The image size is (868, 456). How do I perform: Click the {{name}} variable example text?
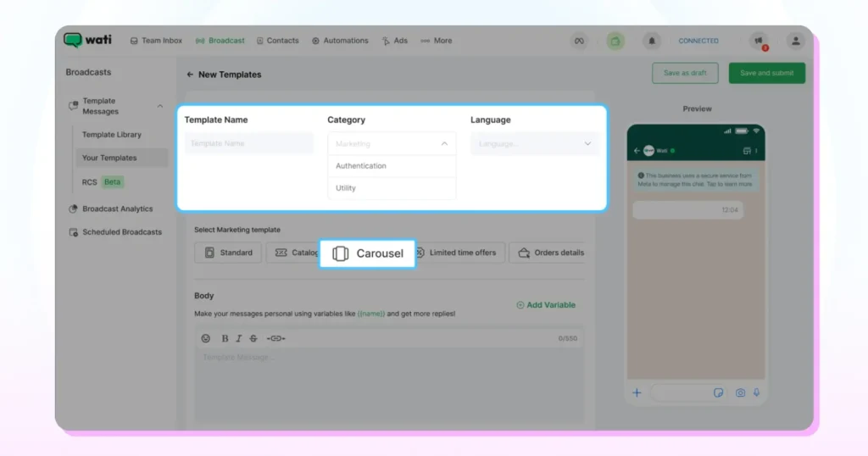(371, 314)
